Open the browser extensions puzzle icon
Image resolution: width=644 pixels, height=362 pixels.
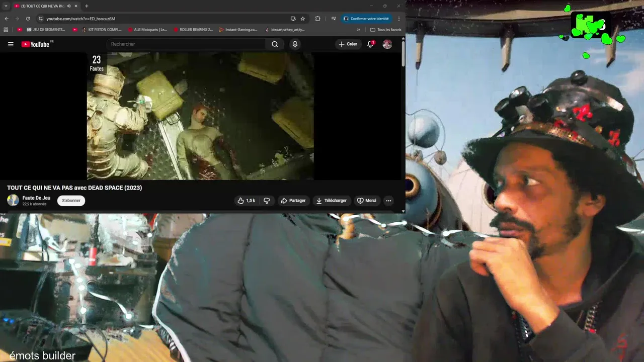click(x=317, y=19)
